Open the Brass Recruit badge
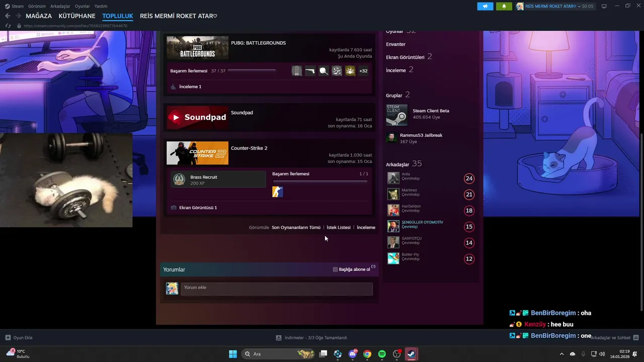The width and height of the screenshot is (644, 362). click(218, 179)
